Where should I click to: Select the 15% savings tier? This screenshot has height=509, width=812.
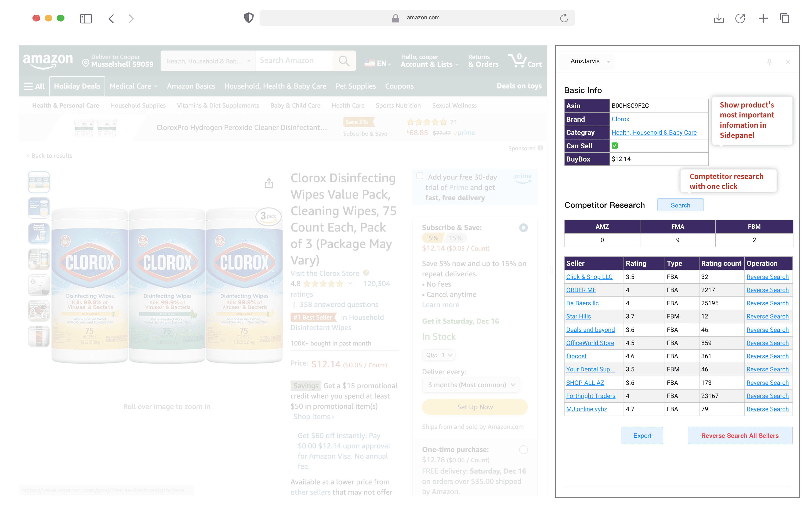pyautogui.click(x=455, y=238)
